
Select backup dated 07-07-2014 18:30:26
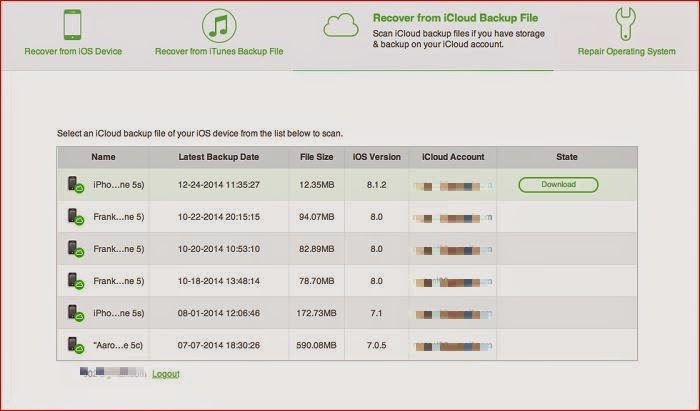click(x=219, y=345)
